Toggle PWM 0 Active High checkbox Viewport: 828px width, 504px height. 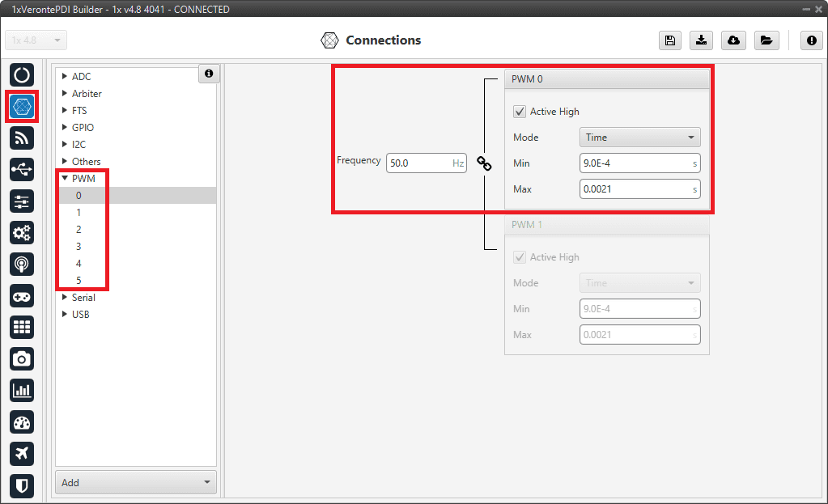[x=520, y=112]
